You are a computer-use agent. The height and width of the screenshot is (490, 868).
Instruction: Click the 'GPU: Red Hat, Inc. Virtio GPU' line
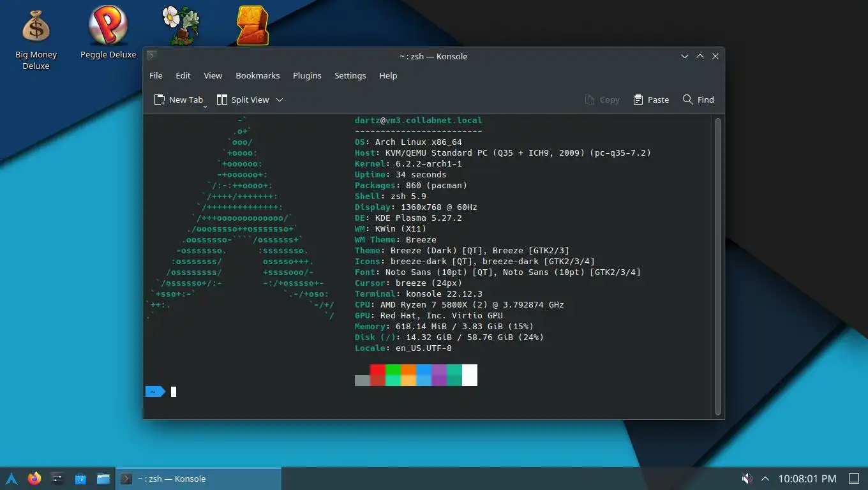tap(429, 315)
